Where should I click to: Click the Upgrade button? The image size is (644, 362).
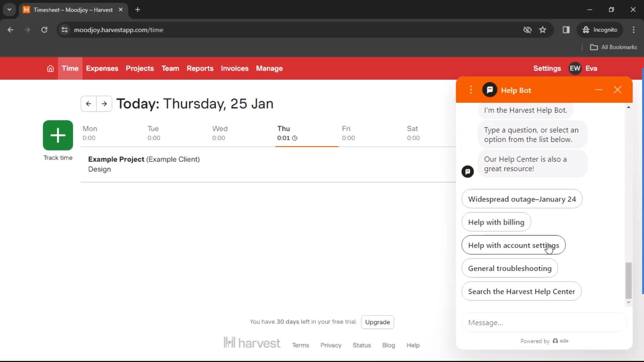click(377, 322)
